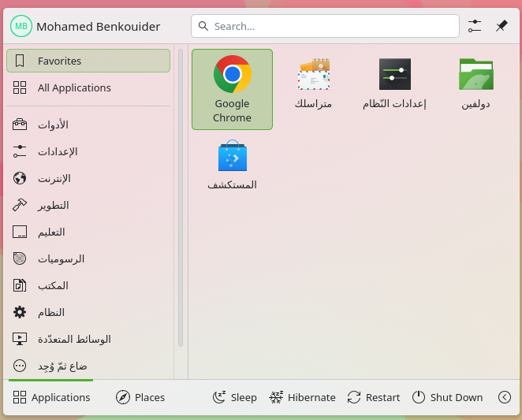Viewport: 522px width, 420px height.
Task: Select the Favorites category
Action: 88,61
